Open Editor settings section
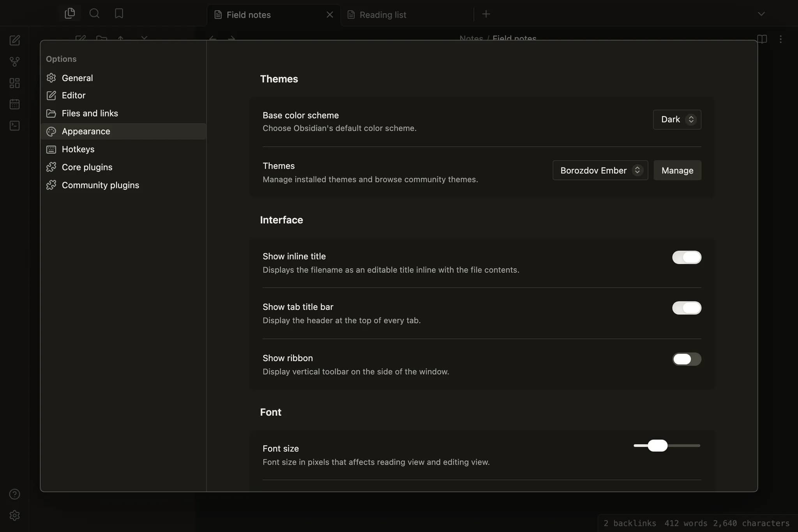Screen dimensions: 798x532 (x=124, y=95)
